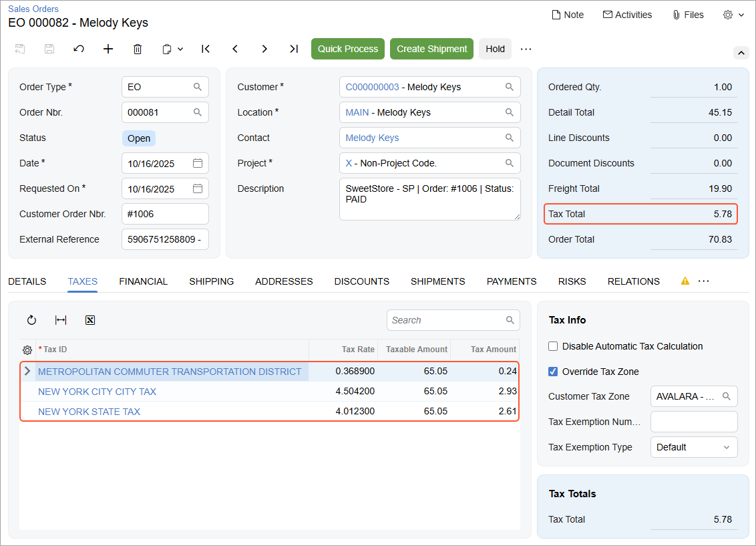
Task: Uncheck the Override Tax Zone checkbox
Action: [553, 372]
